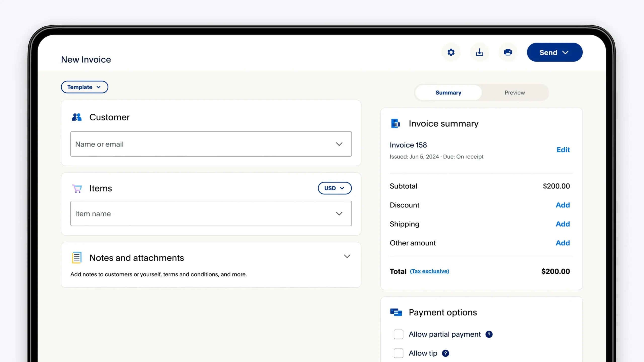Enable Allow partial payment
Viewport: 644px width, 362px height.
tap(398, 334)
